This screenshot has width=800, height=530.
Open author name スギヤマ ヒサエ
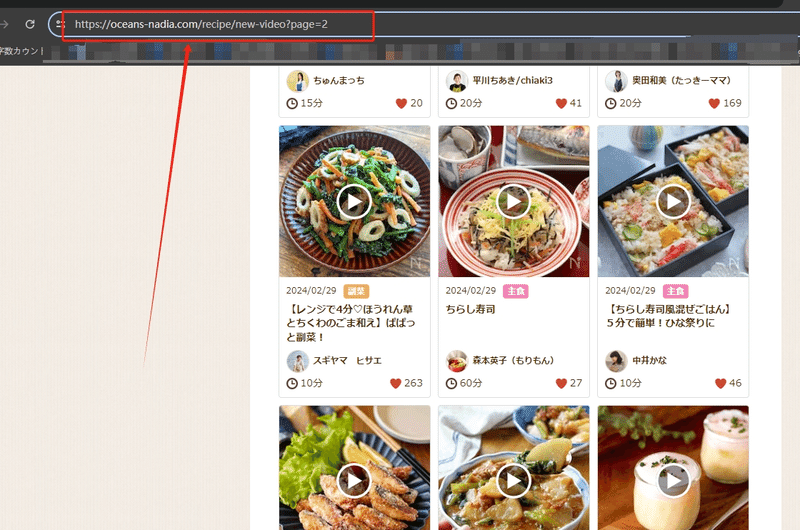pos(347,361)
